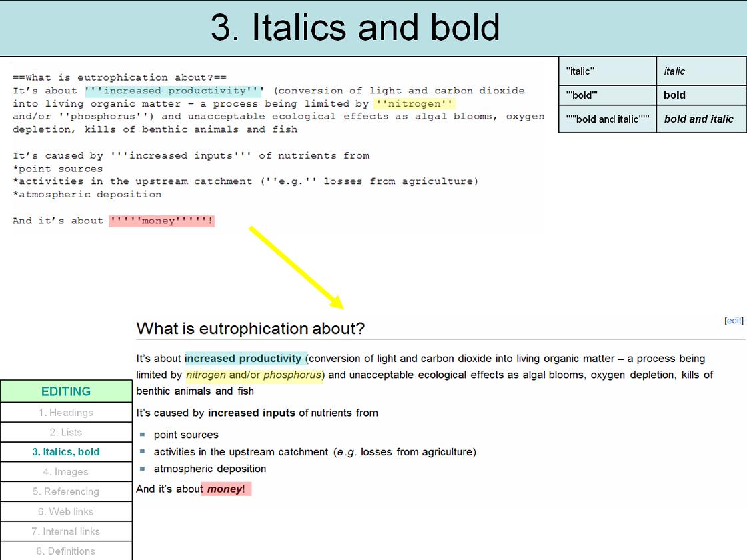
Task: Navigate to 6. Web links
Action: (66, 511)
